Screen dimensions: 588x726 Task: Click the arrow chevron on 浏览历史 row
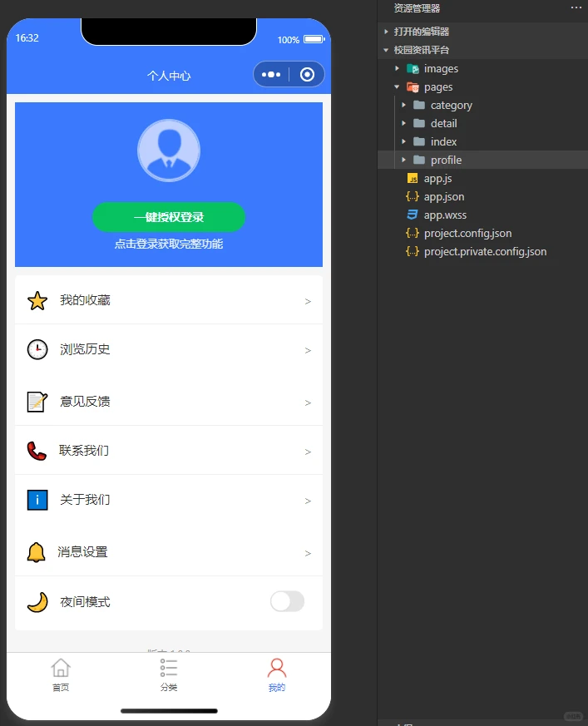pyautogui.click(x=308, y=350)
